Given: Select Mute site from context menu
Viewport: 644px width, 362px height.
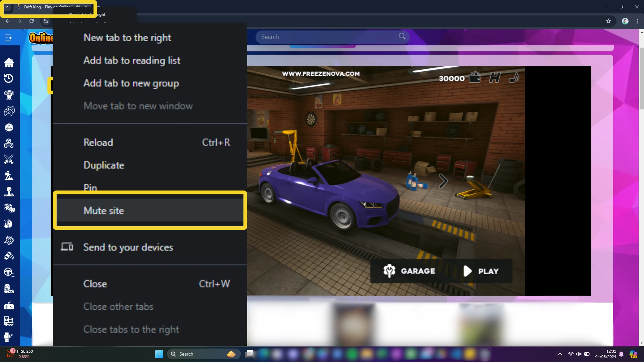Looking at the screenshot, I should tap(150, 210).
